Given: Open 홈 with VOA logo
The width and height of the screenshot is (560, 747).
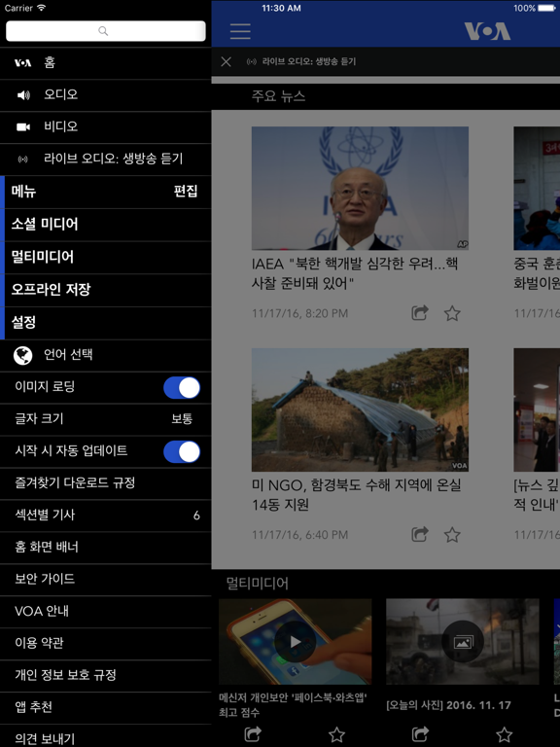Looking at the screenshot, I should coord(106,63).
